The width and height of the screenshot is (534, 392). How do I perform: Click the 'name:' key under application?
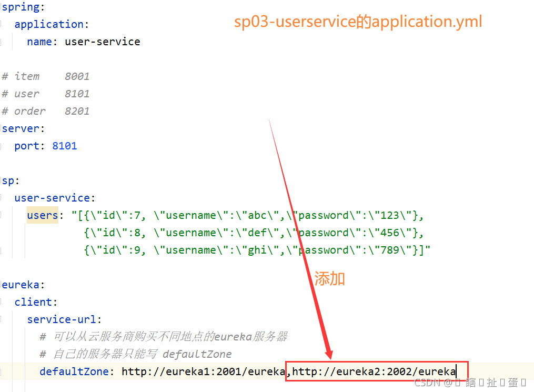[x=42, y=42]
